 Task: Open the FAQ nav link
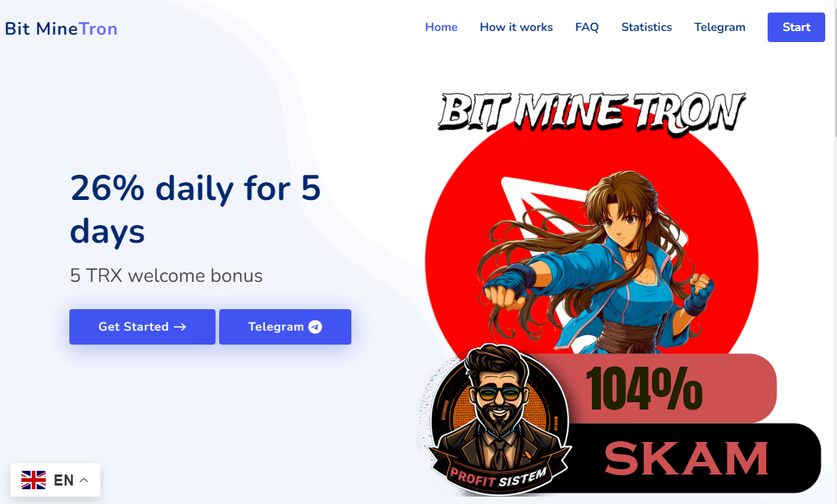[587, 27]
